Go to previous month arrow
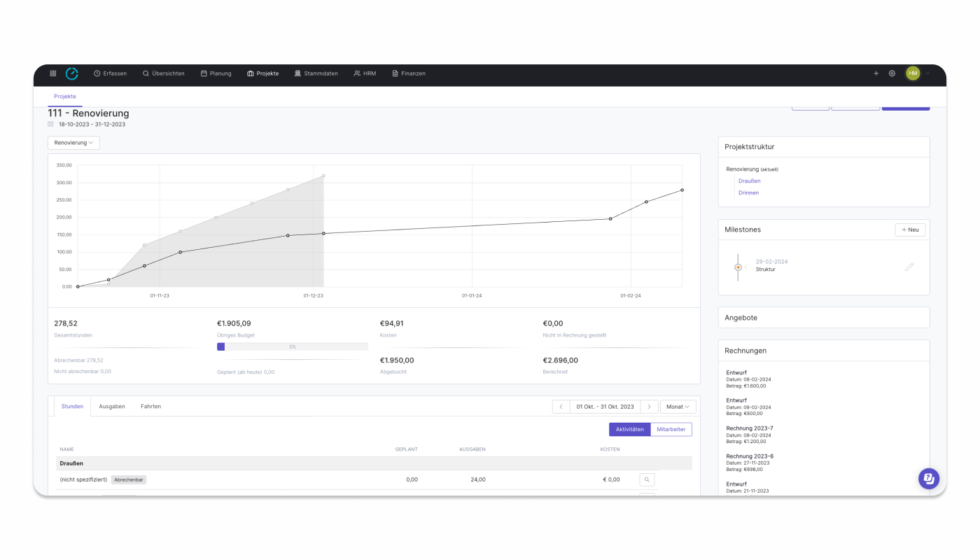 561,407
